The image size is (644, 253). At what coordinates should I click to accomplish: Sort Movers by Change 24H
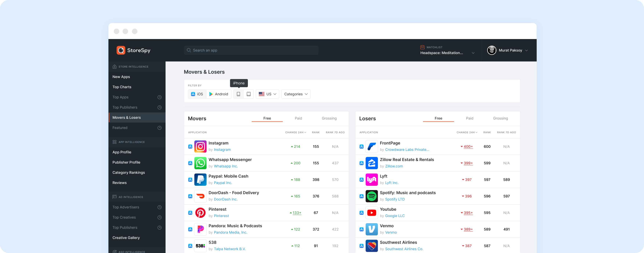point(296,132)
